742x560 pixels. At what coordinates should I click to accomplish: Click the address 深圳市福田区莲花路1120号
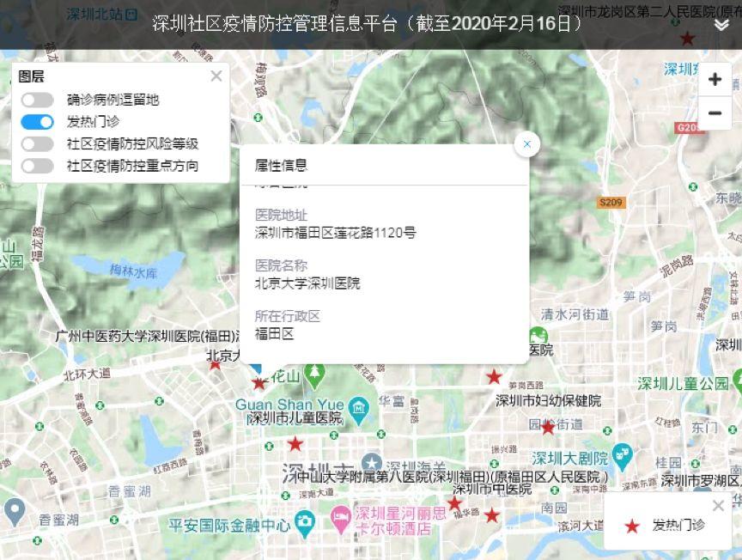click(336, 233)
